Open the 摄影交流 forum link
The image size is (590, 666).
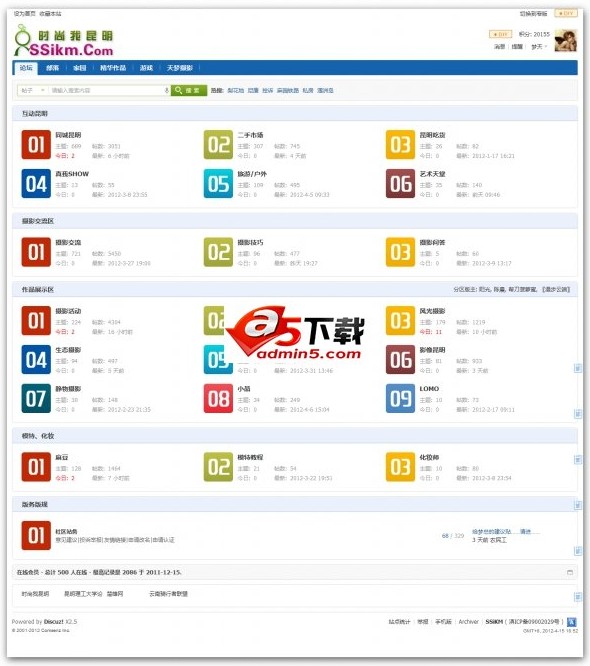point(68,243)
